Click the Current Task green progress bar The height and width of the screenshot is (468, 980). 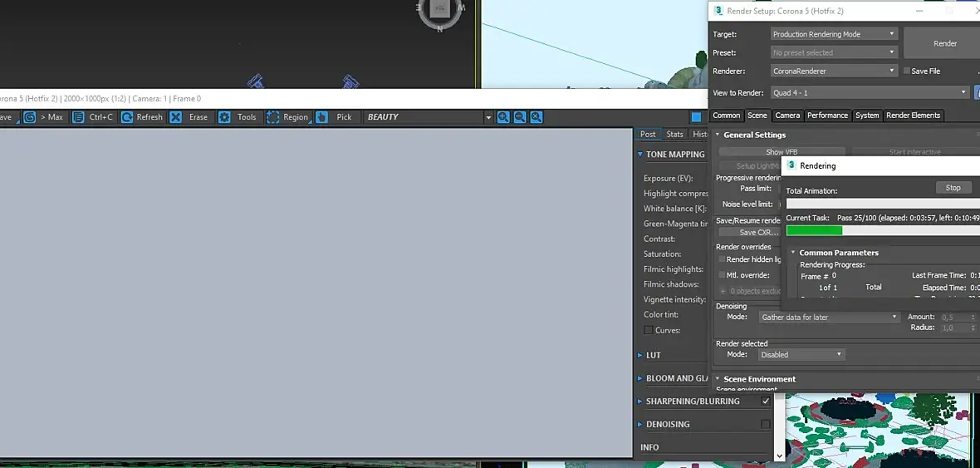(814, 230)
